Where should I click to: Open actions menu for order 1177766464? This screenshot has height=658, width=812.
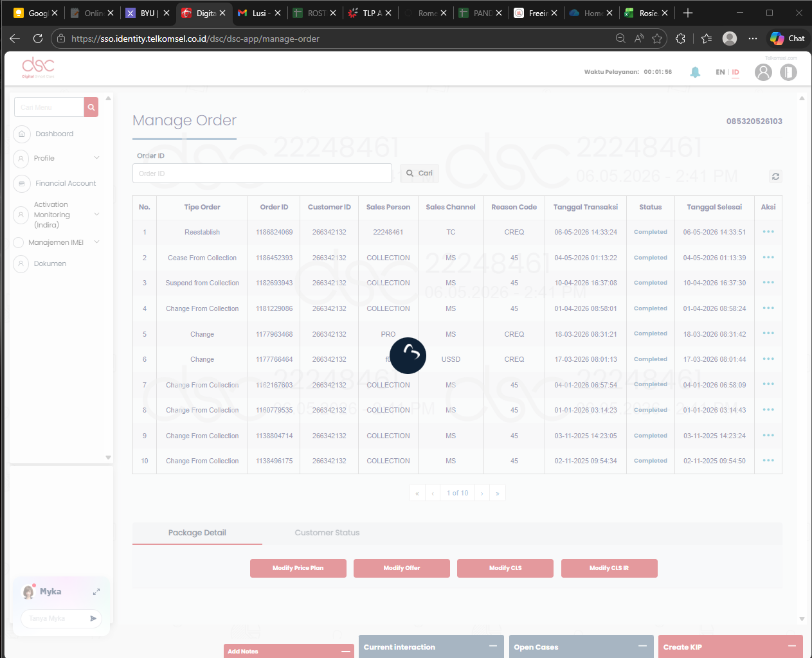click(x=768, y=359)
